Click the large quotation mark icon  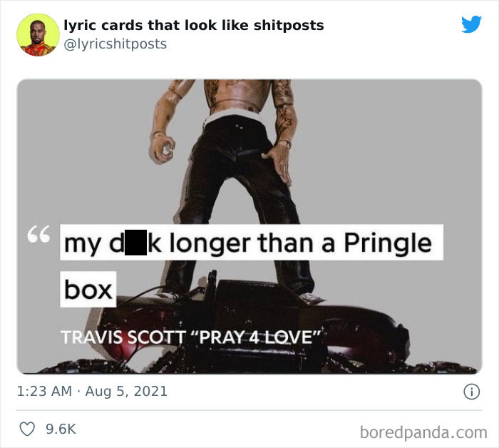tap(38, 234)
